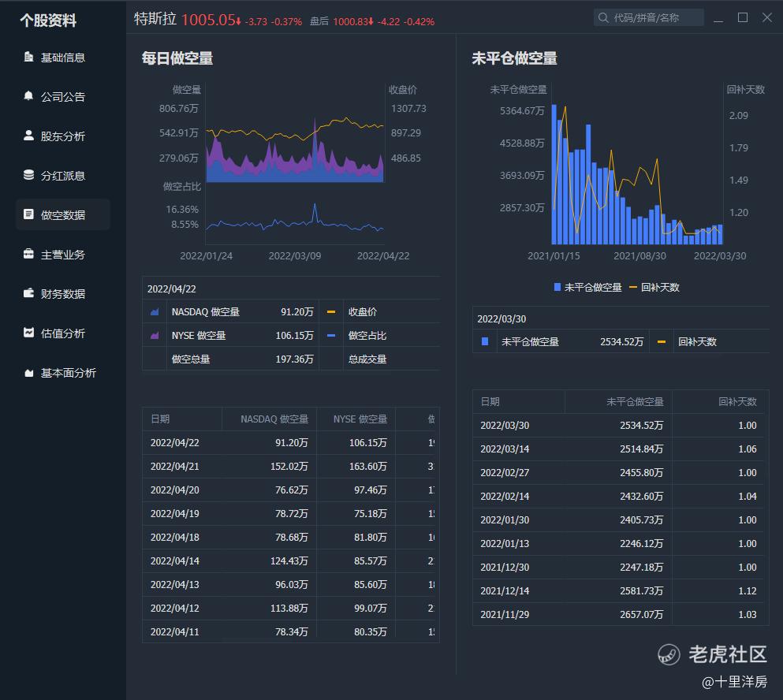The height and width of the screenshot is (700, 783).
Task: Open 基本面分析 section
Action: point(63,373)
